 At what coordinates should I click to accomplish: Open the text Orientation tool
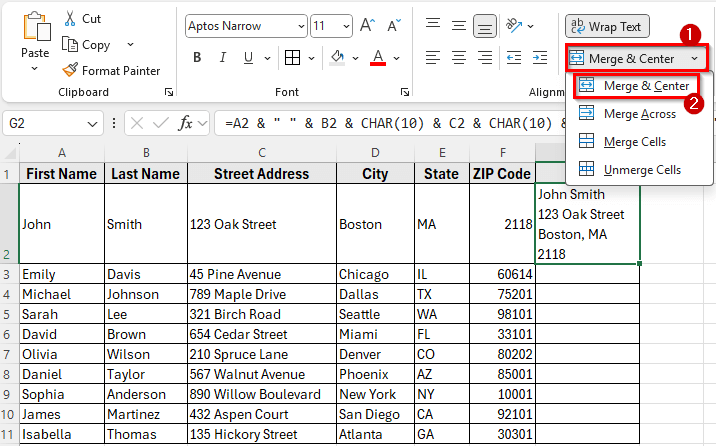pos(516,26)
